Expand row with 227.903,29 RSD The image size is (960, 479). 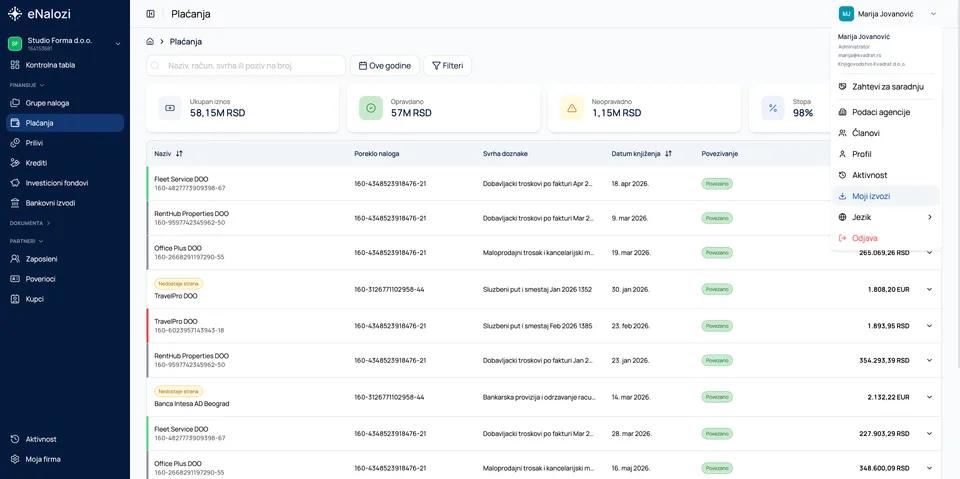(929, 434)
